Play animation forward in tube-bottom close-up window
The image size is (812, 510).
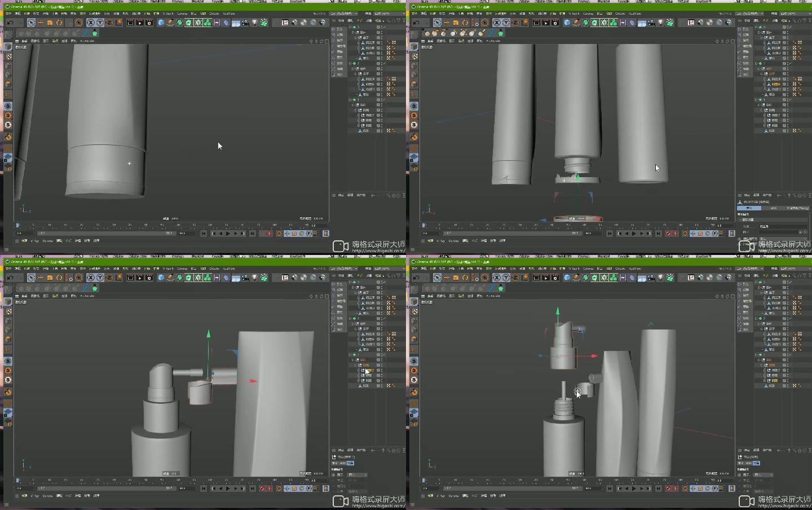(x=228, y=234)
